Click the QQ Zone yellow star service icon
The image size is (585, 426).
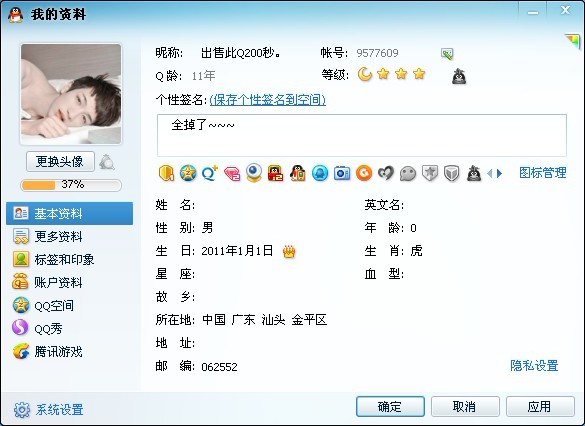click(x=188, y=173)
